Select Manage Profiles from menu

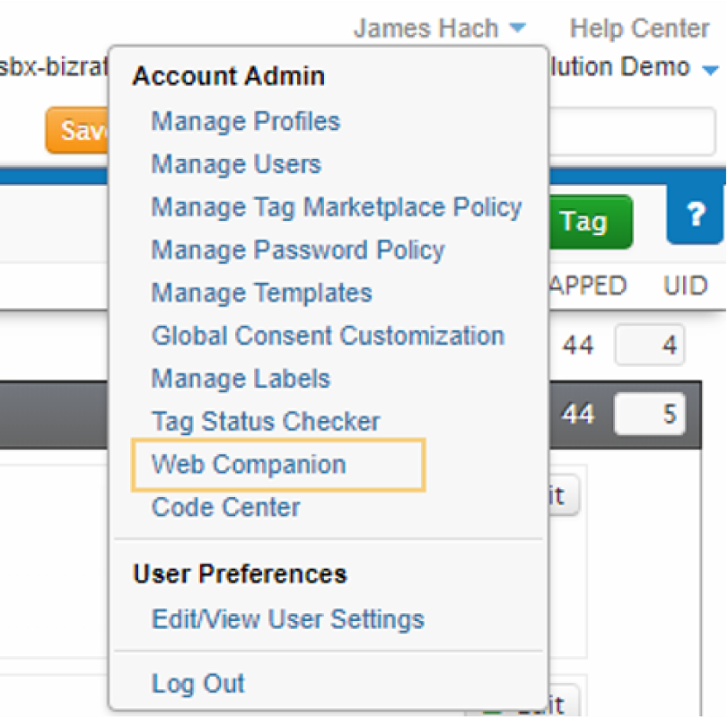(245, 121)
